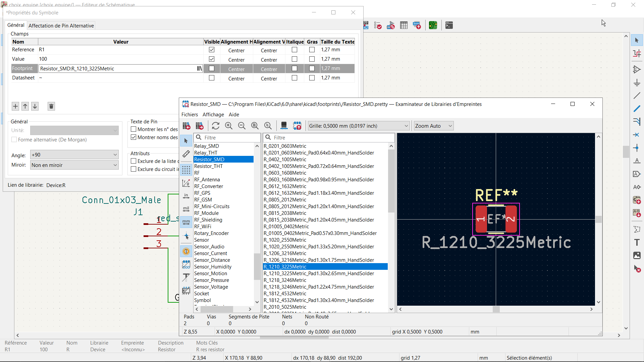
Task: Switch to Affectation de Pin Alternative tab
Action: (61, 25)
